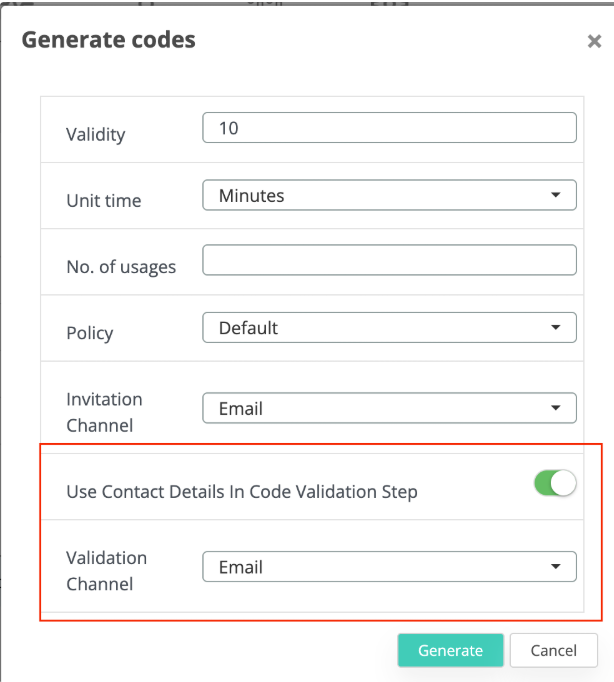Click the Policy label
The width and height of the screenshot is (614, 682).
click(x=90, y=333)
